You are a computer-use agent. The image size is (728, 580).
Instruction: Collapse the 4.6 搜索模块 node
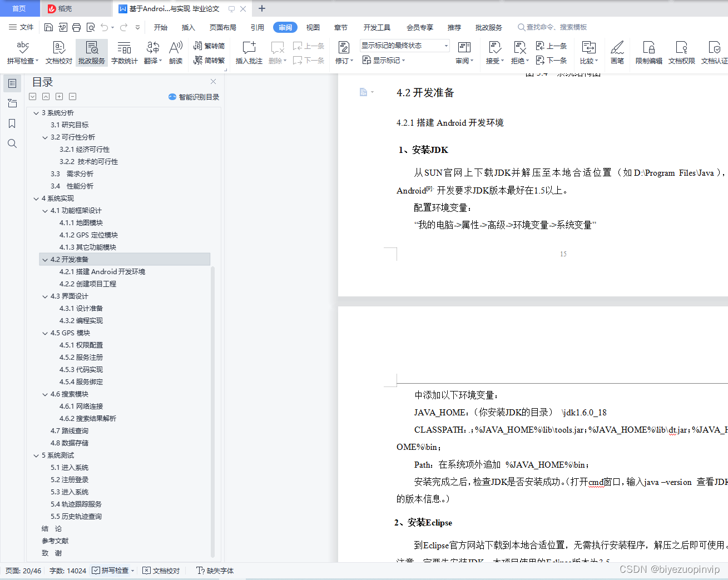pos(45,394)
